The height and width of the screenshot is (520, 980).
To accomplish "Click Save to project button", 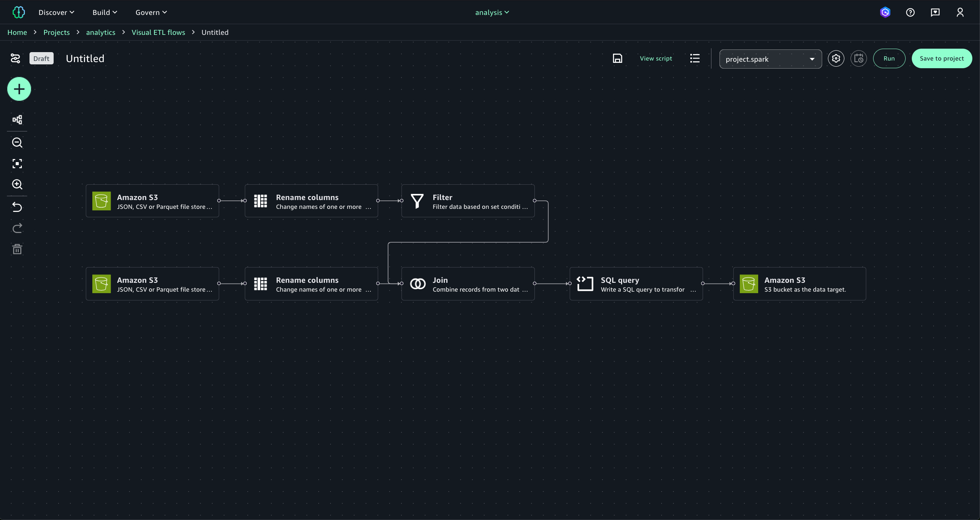I will pos(941,59).
